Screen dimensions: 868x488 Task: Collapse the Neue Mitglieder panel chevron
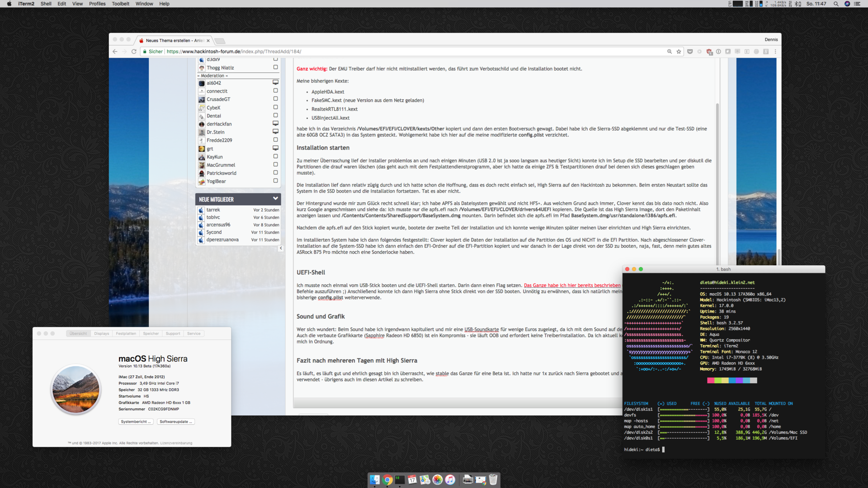(x=275, y=199)
